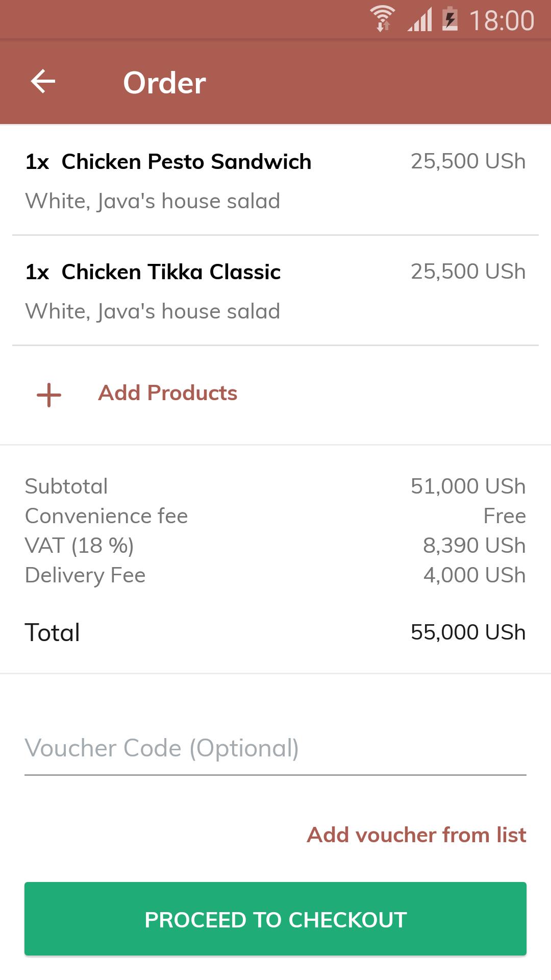Click the Add Products link
551x980 pixels.
pyautogui.click(x=168, y=393)
